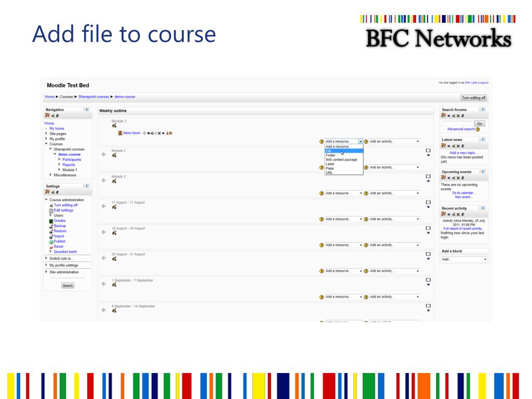This screenshot has height=399, width=532.
Task: Open Add an activity dropdown in Module 1
Action: [394, 141]
